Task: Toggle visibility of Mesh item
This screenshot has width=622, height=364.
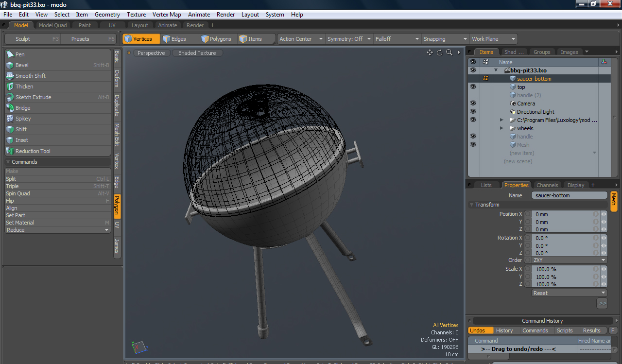Action: click(473, 144)
